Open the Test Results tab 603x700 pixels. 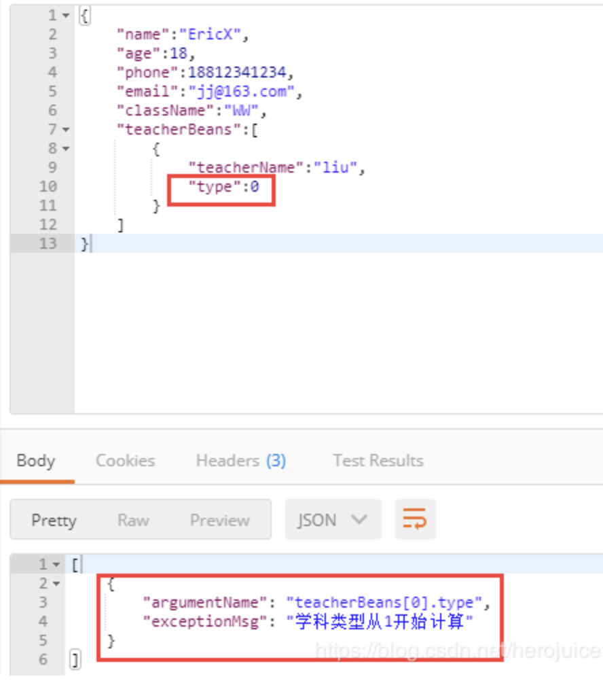coord(378,461)
